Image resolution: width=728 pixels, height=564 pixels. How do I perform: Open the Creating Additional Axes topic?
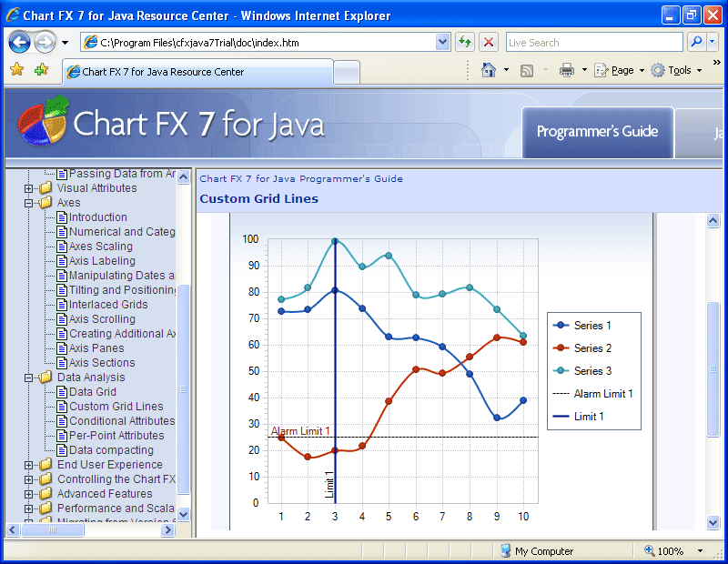123,334
